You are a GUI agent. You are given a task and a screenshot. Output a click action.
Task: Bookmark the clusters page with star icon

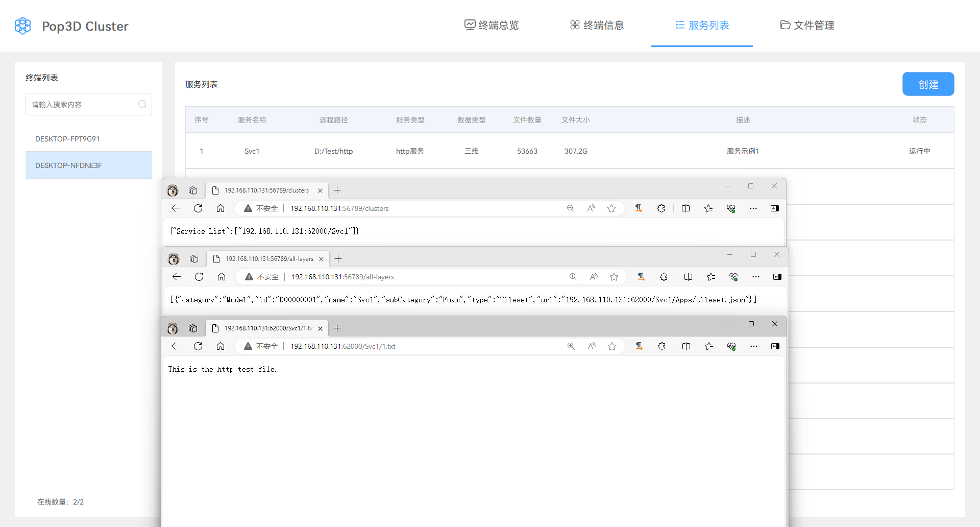tap(611, 208)
